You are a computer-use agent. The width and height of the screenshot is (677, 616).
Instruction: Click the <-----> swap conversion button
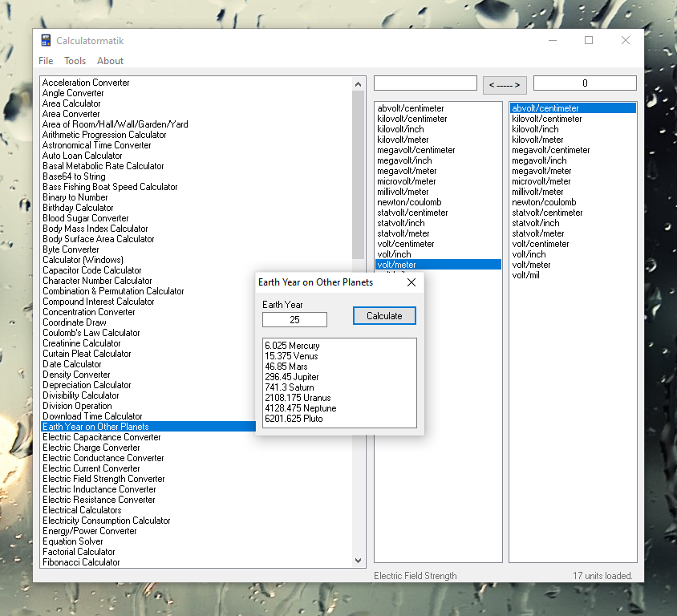(x=505, y=83)
